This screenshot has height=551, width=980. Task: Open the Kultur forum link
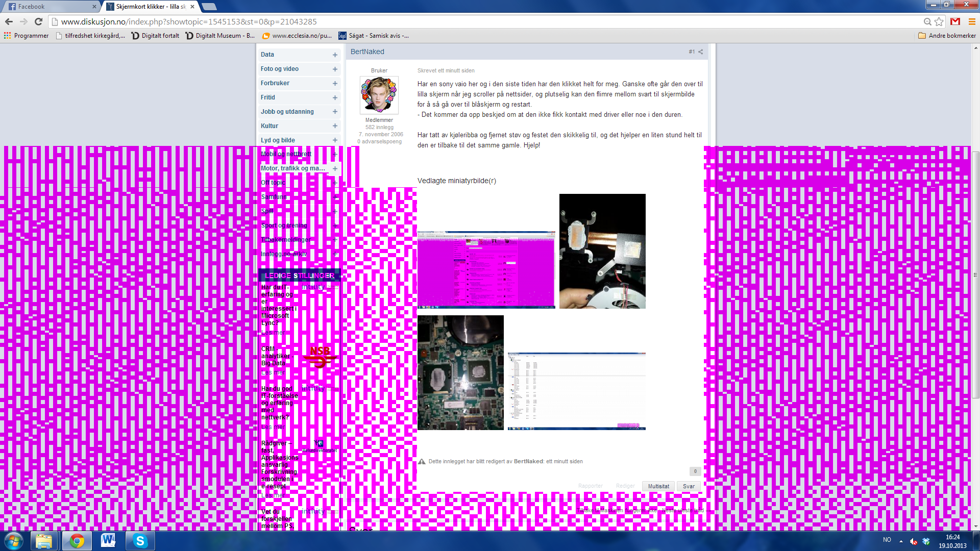coord(269,126)
